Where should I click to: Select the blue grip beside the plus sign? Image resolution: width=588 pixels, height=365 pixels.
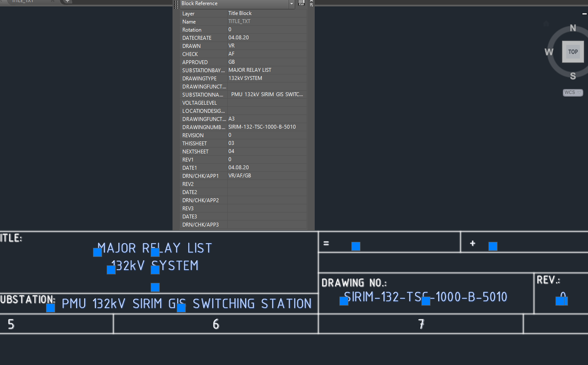point(493,246)
